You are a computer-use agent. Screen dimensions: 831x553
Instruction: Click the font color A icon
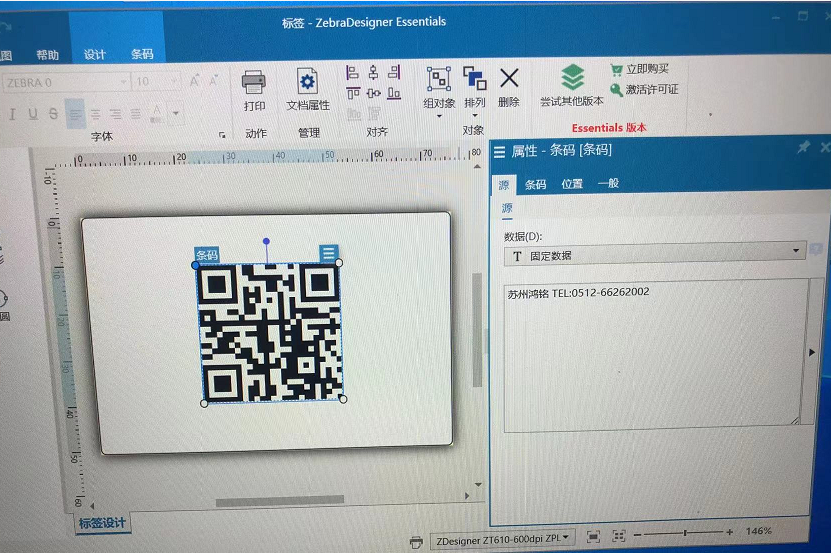pos(156,113)
